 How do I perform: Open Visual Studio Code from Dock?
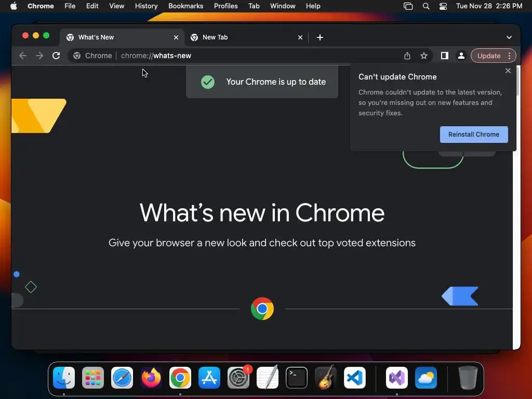click(354, 378)
